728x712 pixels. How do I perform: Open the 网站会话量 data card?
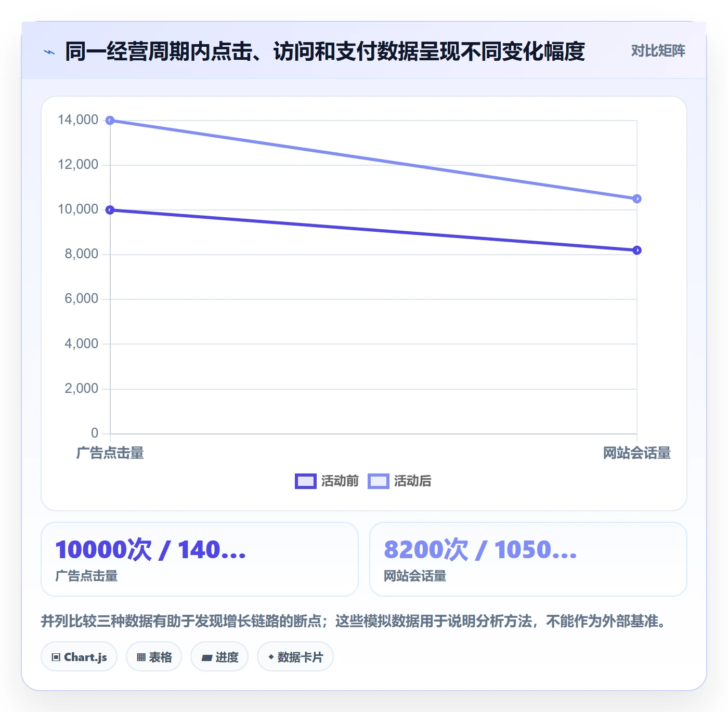tap(528, 559)
